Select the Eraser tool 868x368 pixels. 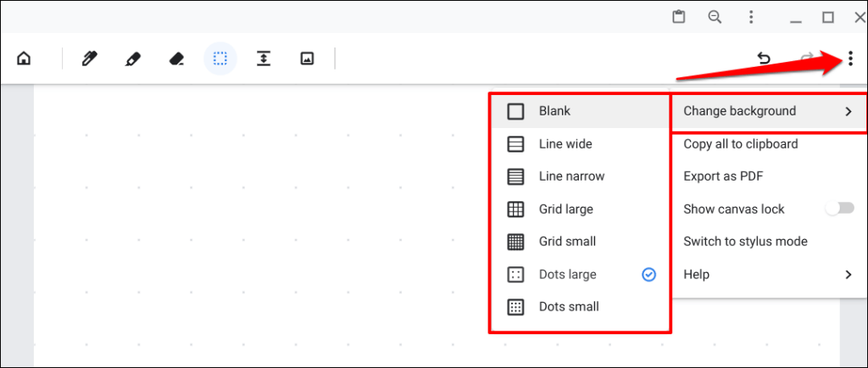tap(176, 59)
